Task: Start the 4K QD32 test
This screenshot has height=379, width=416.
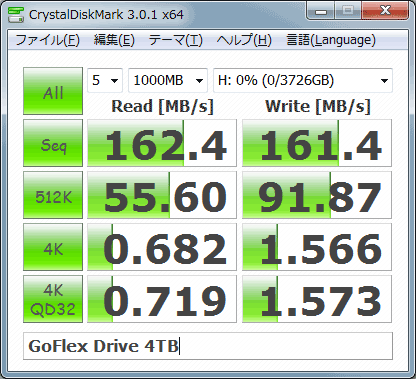Action: tap(53, 299)
